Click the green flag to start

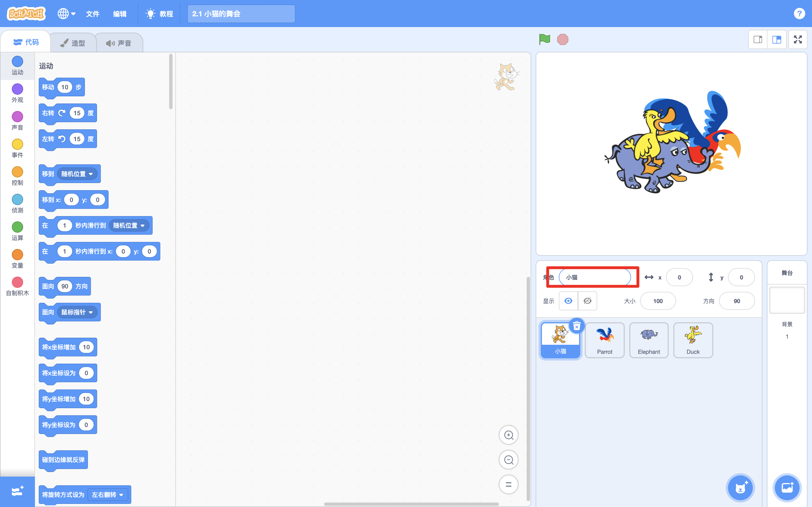coord(544,39)
